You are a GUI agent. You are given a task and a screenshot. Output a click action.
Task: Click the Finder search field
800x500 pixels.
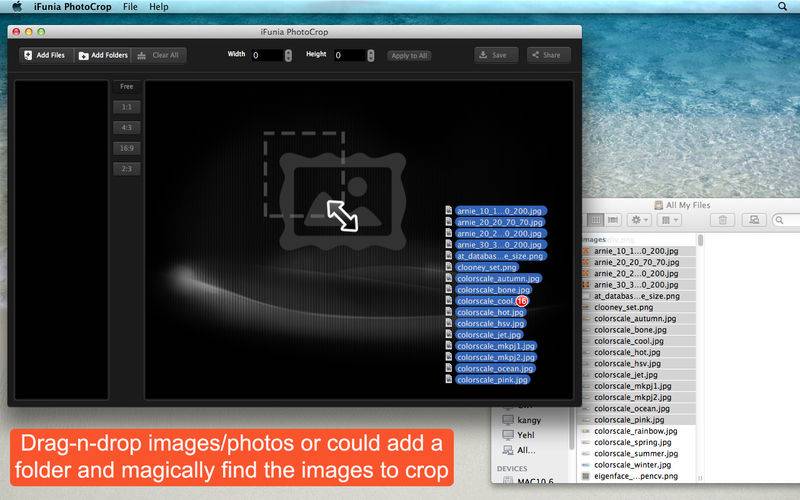coord(786,220)
